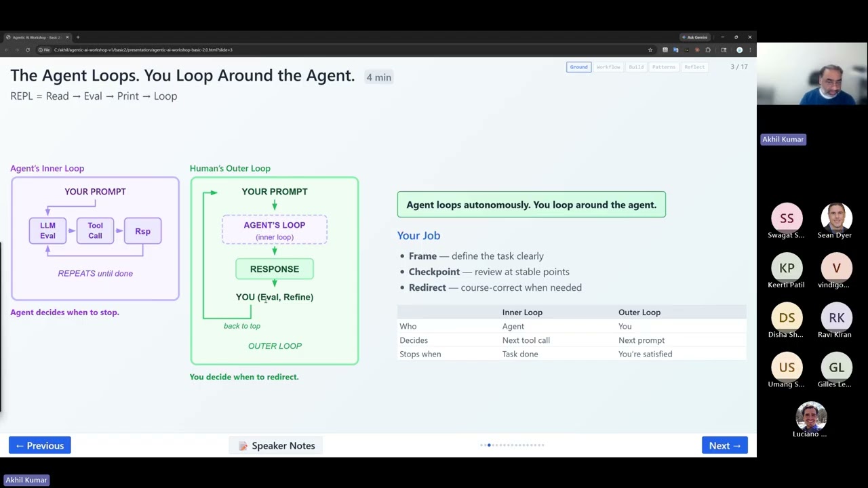The height and width of the screenshot is (488, 868).
Task: Go to the Previous slide
Action: click(40, 445)
